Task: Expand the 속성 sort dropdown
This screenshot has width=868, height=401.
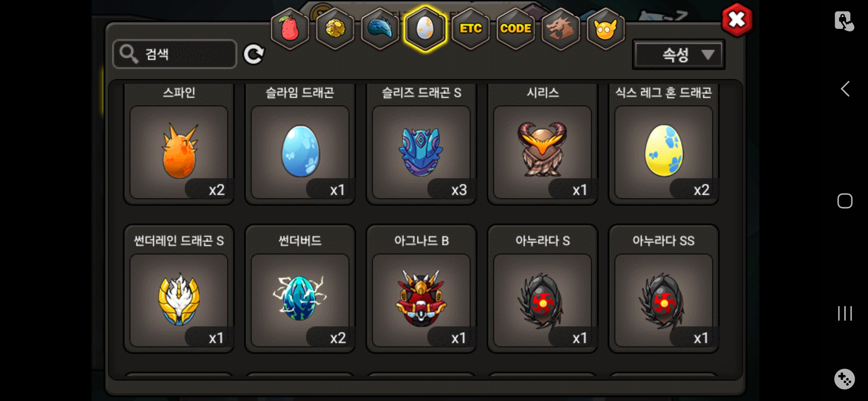Action: 678,55
